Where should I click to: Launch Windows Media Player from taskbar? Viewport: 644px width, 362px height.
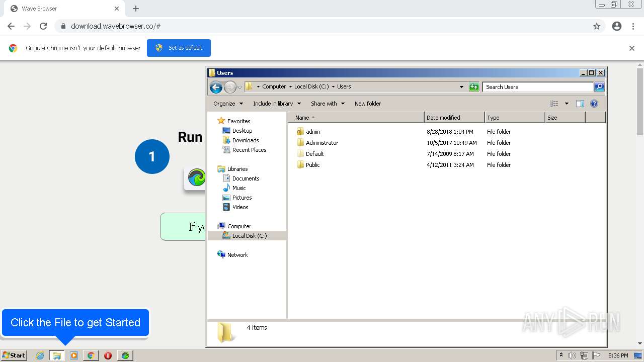coord(74,355)
